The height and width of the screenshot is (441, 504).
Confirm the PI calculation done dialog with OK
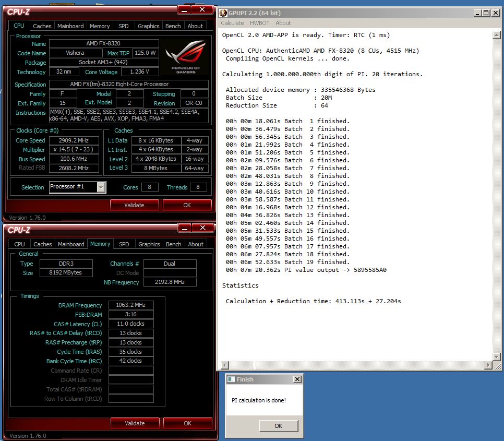coord(279,426)
